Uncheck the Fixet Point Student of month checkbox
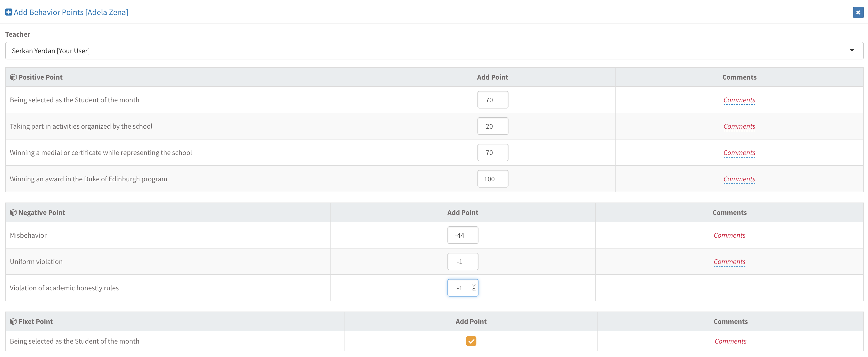Image resolution: width=868 pixels, height=357 pixels. 471,341
